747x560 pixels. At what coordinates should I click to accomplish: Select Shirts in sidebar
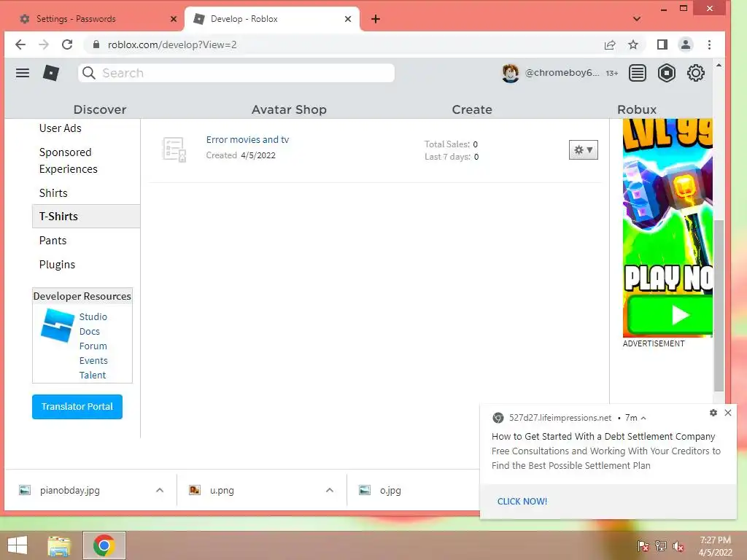point(53,192)
